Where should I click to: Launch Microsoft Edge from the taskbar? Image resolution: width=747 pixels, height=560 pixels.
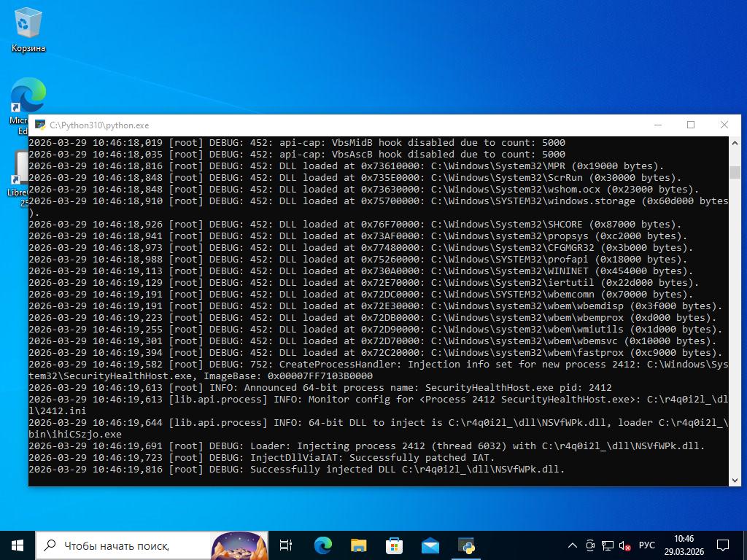(322, 545)
